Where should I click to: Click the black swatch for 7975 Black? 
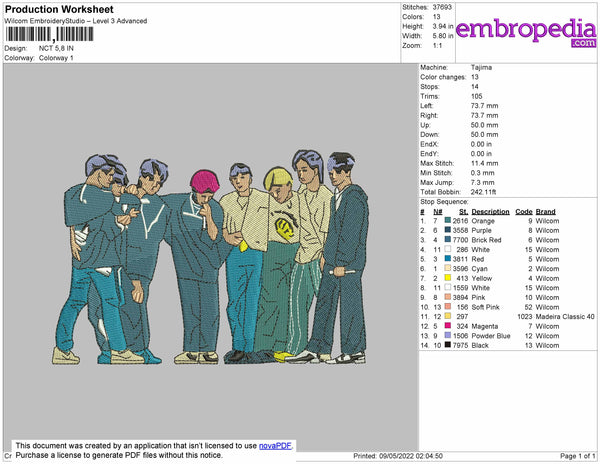pyautogui.click(x=448, y=345)
